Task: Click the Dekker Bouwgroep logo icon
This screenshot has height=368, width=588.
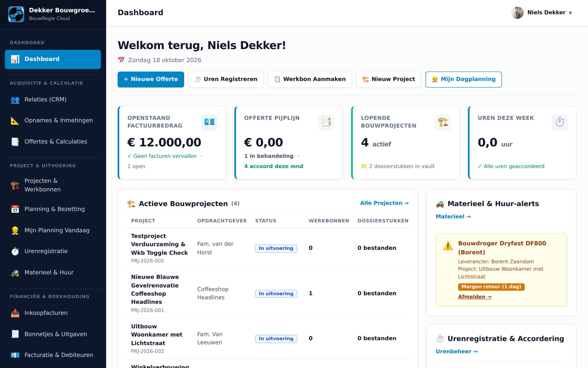Action: 16,14
